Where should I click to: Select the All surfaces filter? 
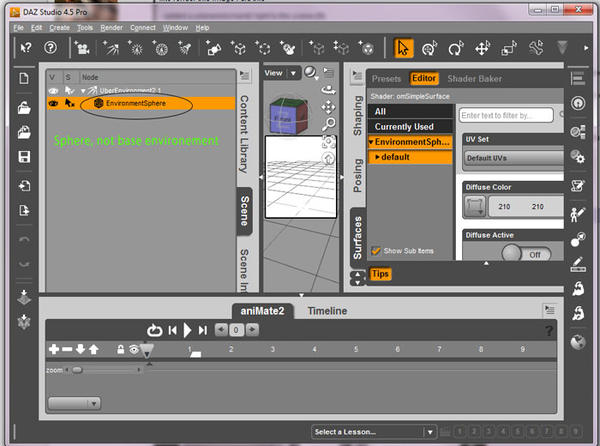point(411,111)
